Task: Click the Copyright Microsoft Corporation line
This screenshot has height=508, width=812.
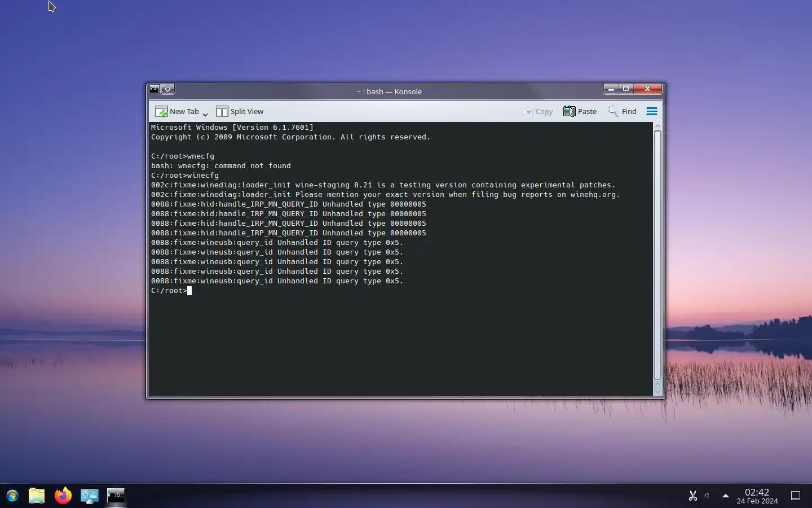Action: pos(290,137)
